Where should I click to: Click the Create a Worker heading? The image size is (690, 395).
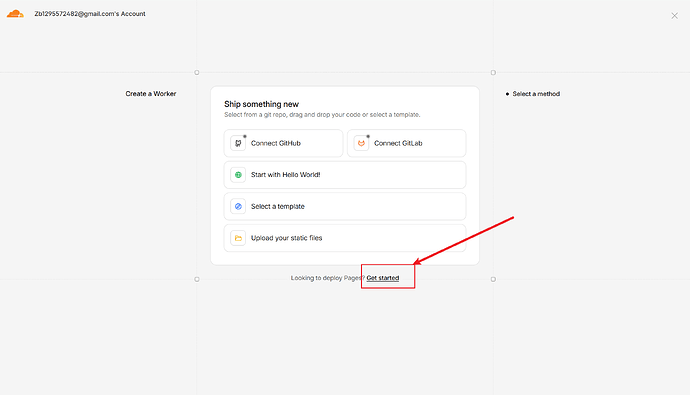click(150, 94)
